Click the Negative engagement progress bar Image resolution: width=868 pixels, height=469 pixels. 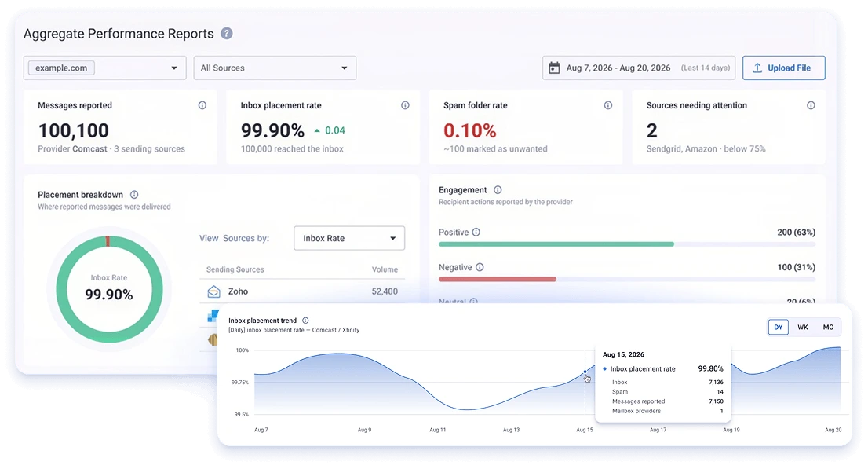[626, 280]
